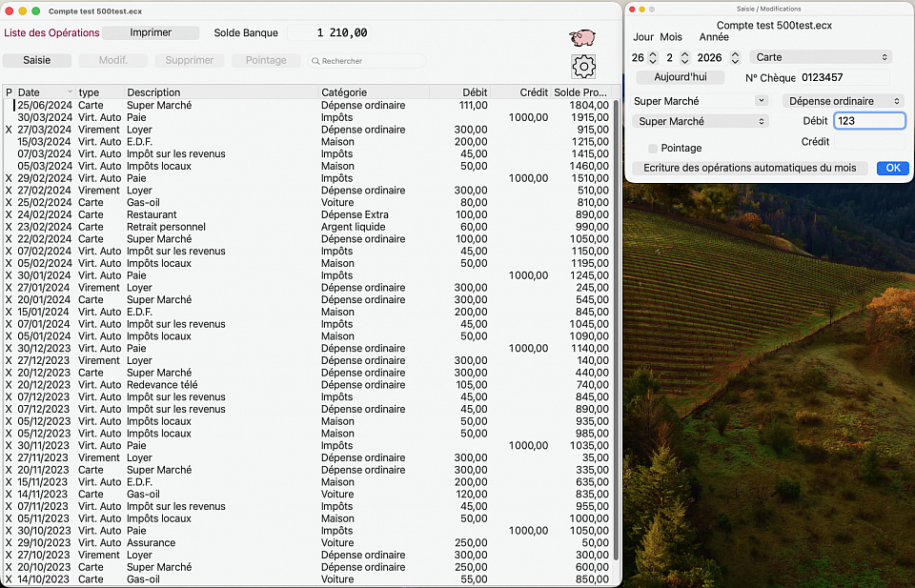Click the Mois stepper arrows

683,58
